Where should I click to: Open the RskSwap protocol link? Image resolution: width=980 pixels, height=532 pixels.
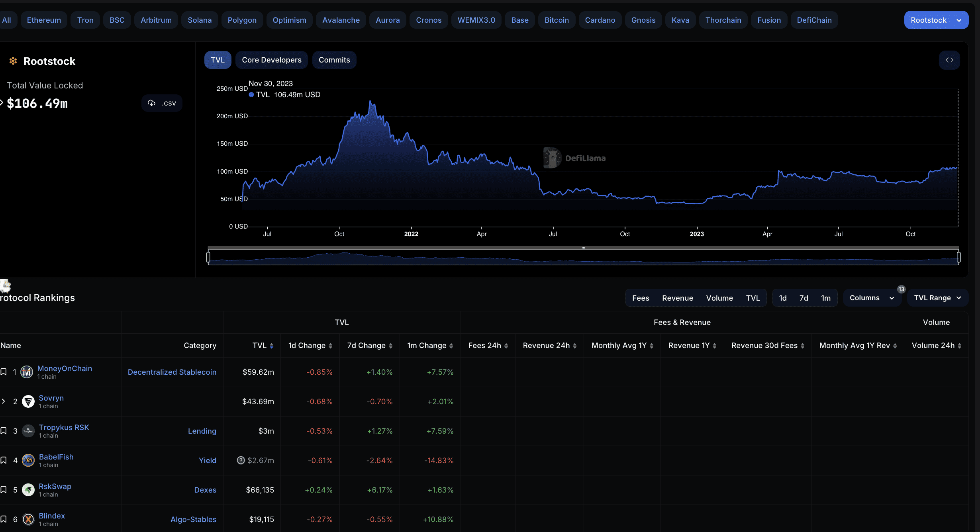pos(55,486)
